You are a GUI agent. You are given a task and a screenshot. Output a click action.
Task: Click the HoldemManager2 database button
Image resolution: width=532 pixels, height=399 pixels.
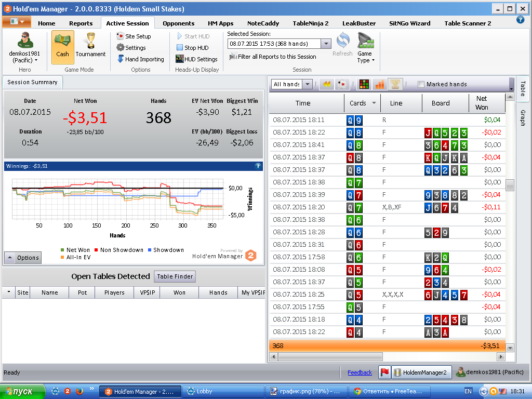click(x=421, y=372)
